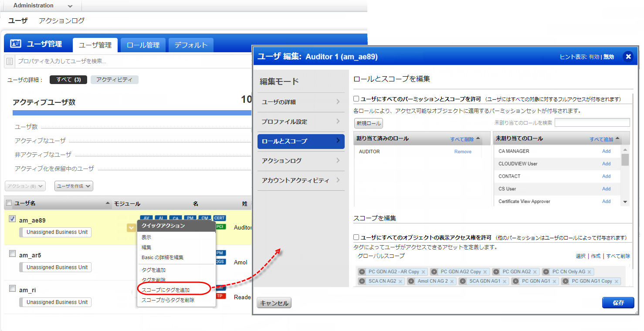Click the user property search field
The image size is (644, 331).
(134, 61)
